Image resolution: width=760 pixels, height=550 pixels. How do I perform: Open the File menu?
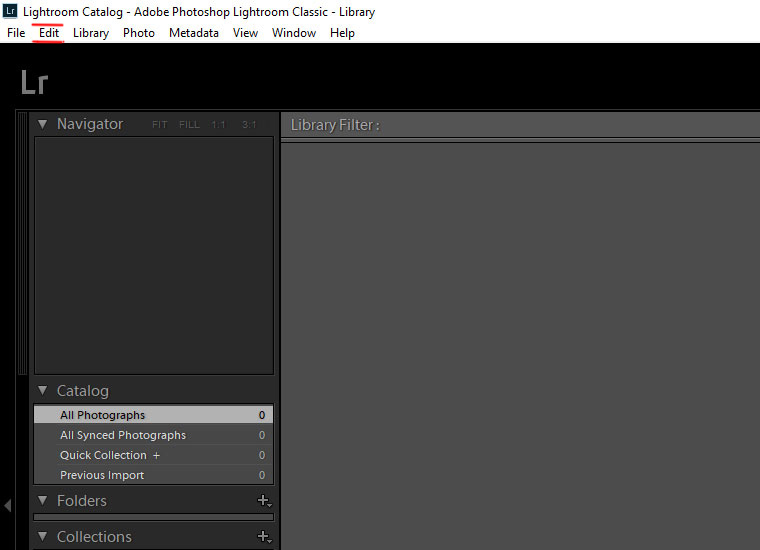pos(16,33)
